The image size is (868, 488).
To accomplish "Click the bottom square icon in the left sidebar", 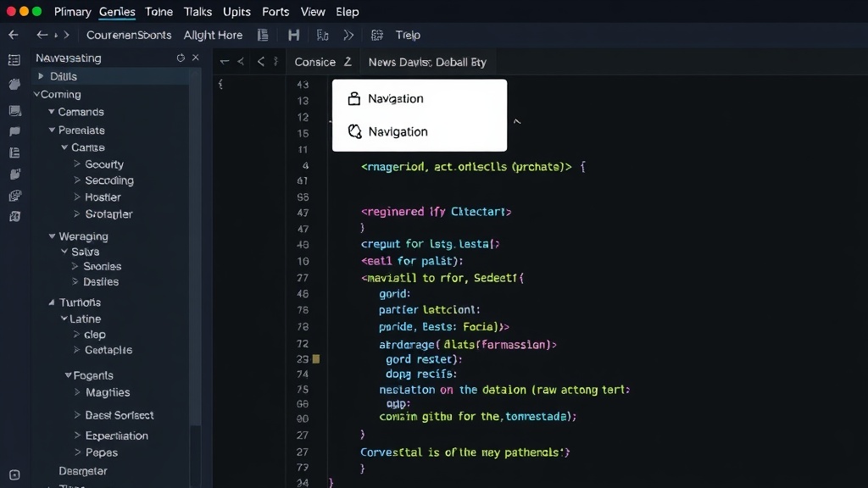I will 15,474.
